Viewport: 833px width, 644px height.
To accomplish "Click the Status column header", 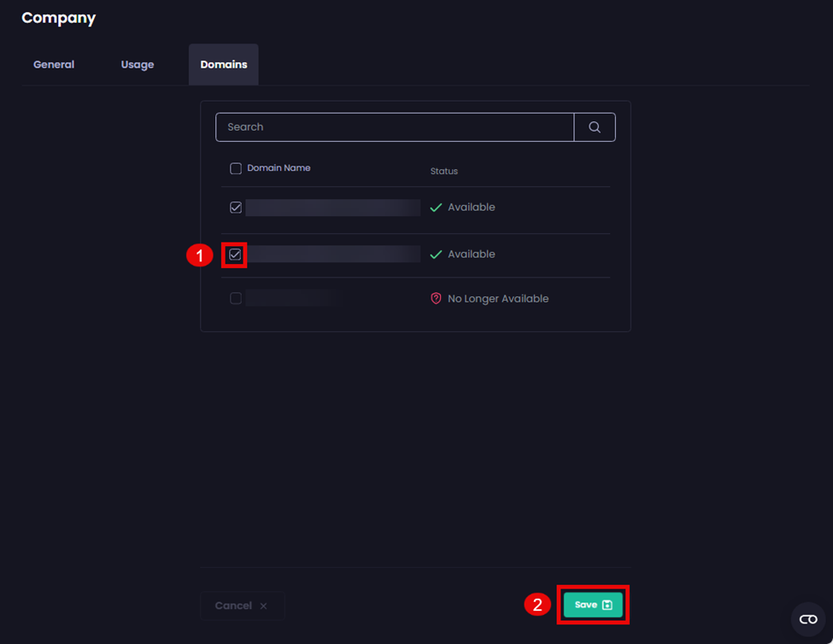I will 443,171.
